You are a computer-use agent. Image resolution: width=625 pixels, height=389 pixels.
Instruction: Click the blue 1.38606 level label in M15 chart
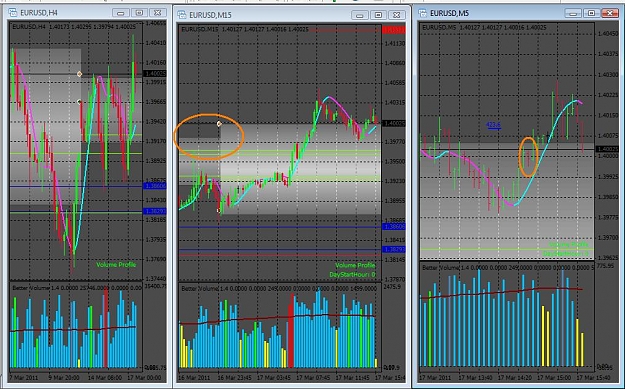394,227
